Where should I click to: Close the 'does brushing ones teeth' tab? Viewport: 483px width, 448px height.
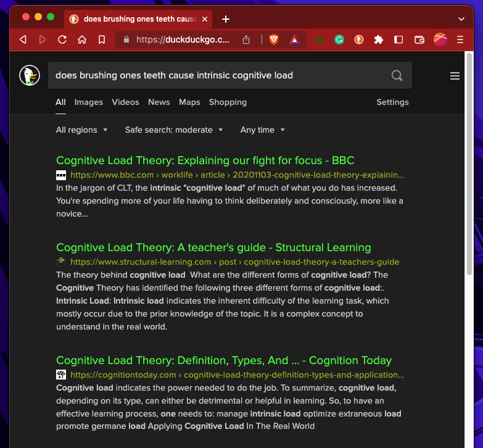(205, 19)
